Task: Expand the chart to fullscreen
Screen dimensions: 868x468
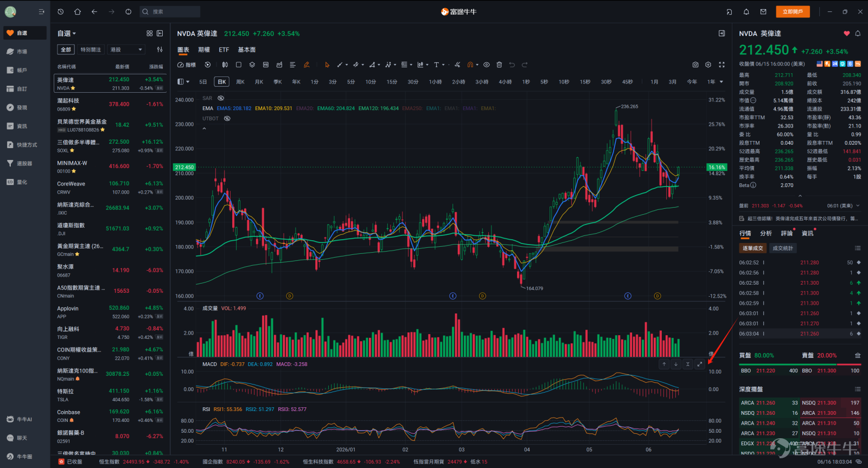Action: pos(722,65)
